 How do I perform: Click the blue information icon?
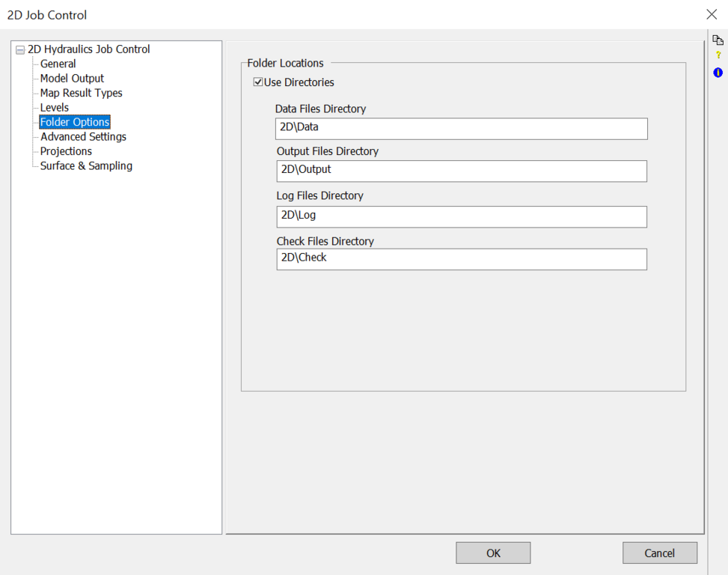click(718, 73)
